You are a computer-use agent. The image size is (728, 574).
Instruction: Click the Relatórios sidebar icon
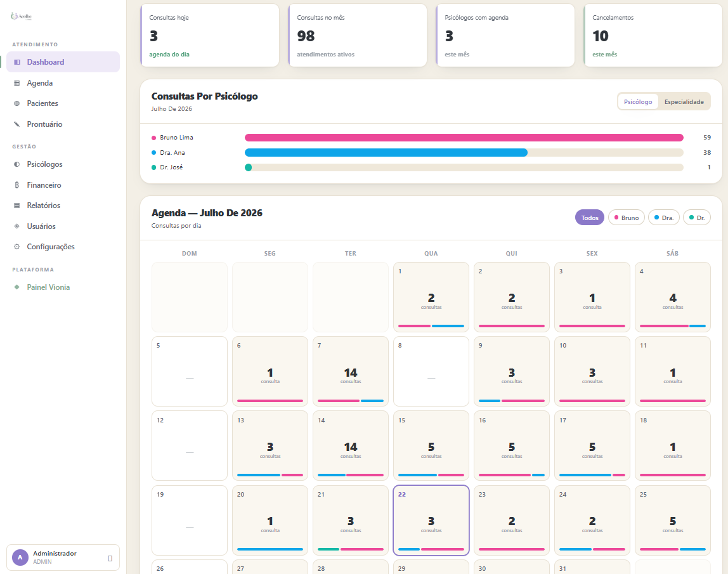click(17, 205)
